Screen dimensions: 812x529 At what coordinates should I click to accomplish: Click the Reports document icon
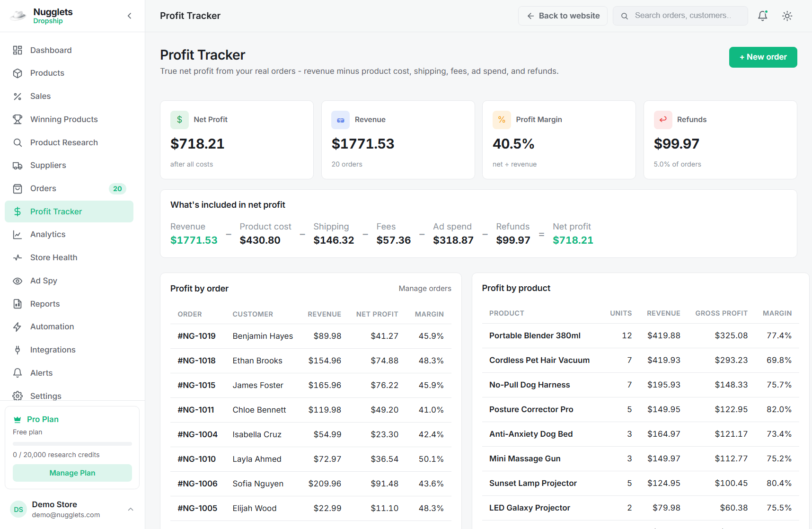18,304
